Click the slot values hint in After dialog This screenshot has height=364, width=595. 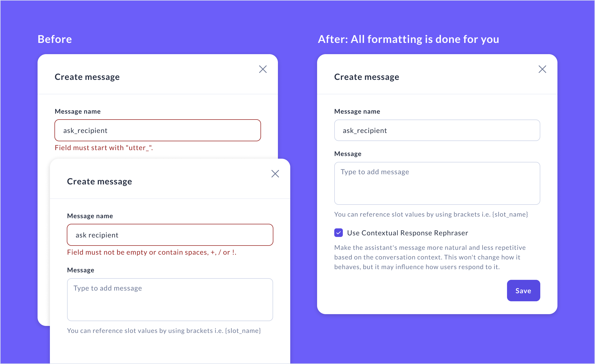click(431, 214)
